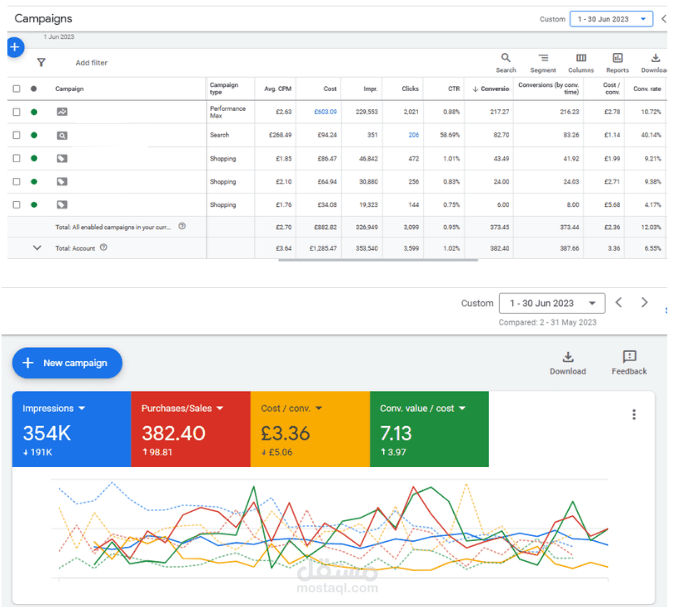The width and height of the screenshot is (675, 607).
Task: Select the Shopping campaign checkbox with 256 clicks
Action: coord(16,182)
